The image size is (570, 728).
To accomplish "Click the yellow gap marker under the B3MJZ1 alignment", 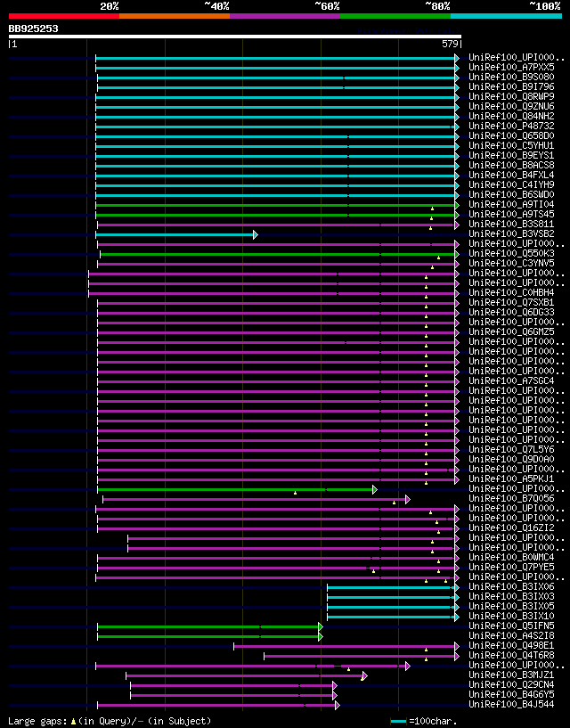I will [362, 679].
